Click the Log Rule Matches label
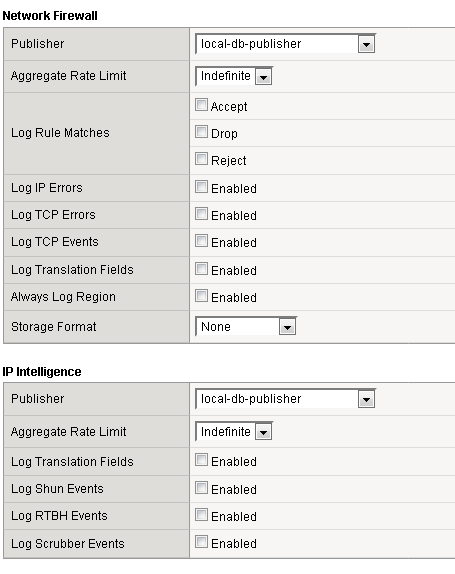 pos(60,133)
